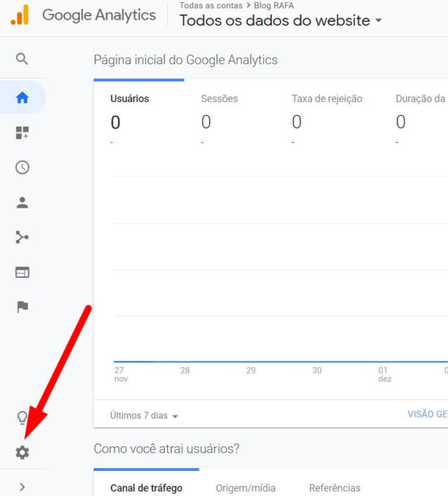Screen dimensions: 448x496
Task: Open the 'Todos os dados do website' view selector
Action: [x=281, y=20]
